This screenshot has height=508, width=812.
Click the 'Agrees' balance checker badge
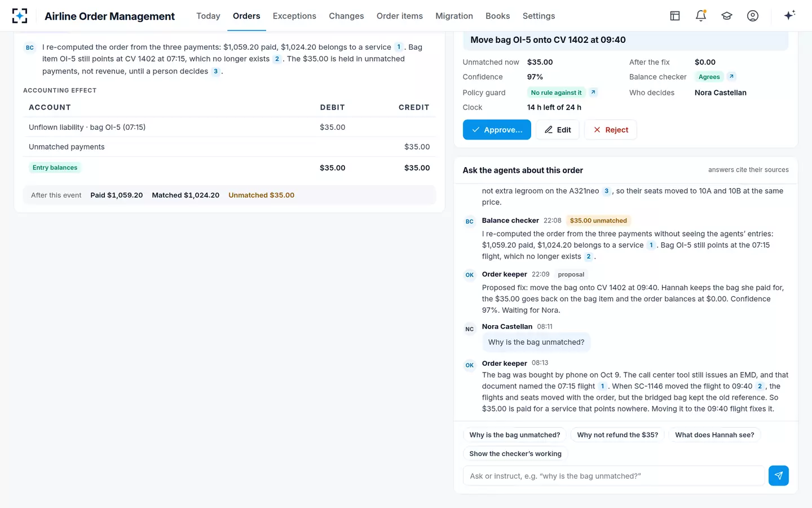point(709,77)
